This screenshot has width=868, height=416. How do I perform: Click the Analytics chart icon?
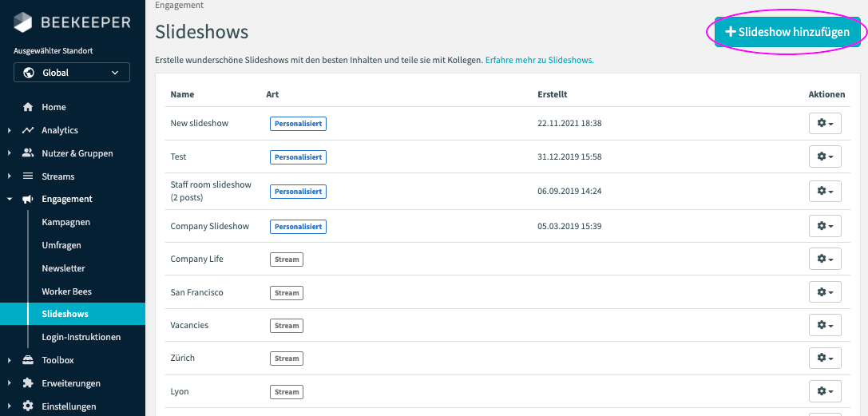(x=28, y=130)
